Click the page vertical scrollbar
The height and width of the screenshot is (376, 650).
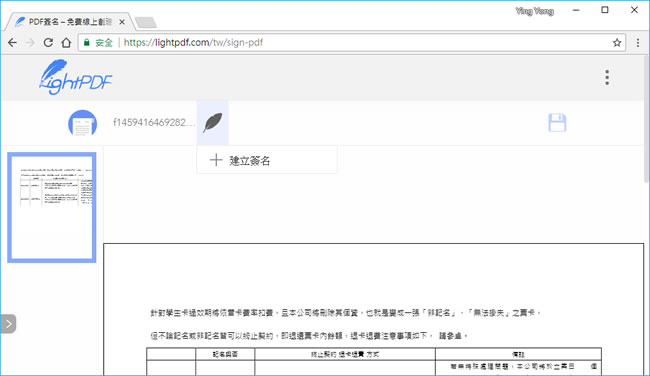tap(647, 120)
